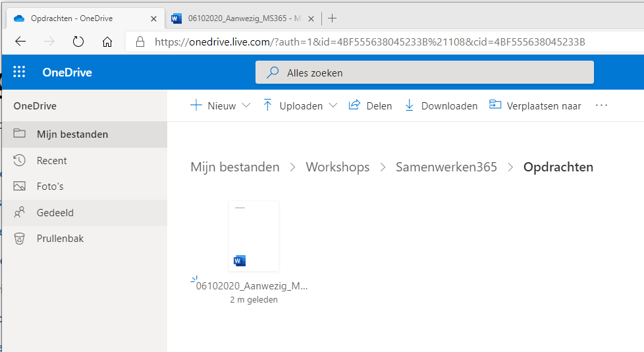Click the OneDrive heading in sidebar
Viewport: 644px width, 352px height.
pyautogui.click(x=35, y=105)
